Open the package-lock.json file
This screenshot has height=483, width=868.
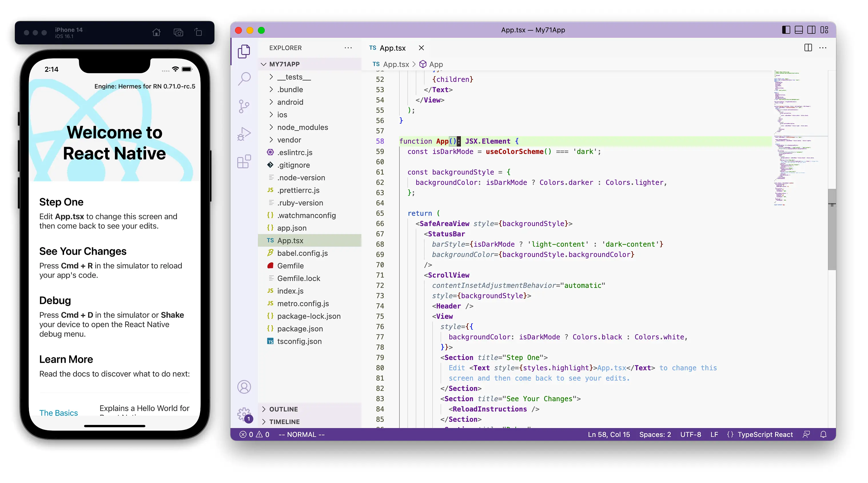[309, 316]
